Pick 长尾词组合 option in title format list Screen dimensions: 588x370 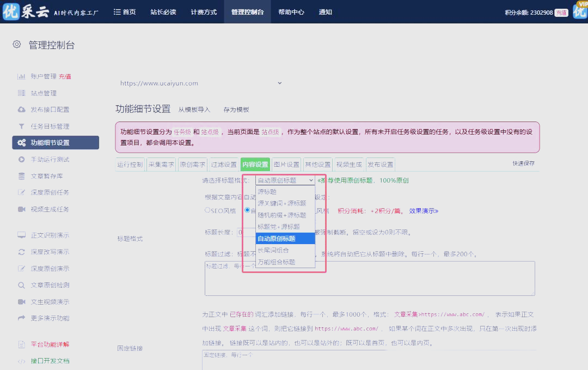(273, 250)
